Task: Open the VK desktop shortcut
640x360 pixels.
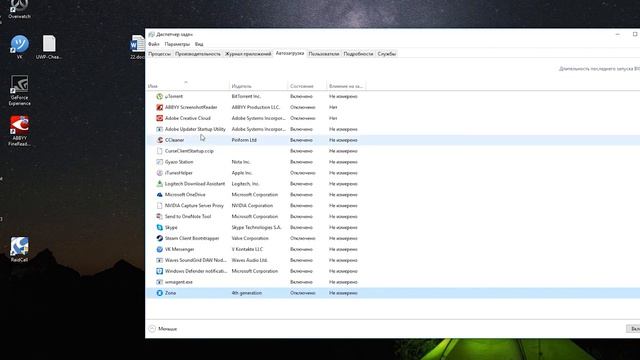Action: click(20, 47)
